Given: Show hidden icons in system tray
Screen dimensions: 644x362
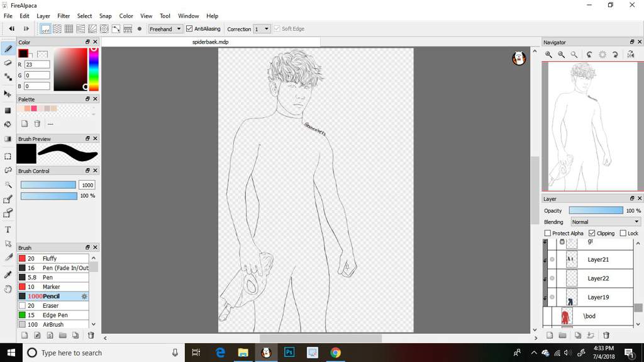Looking at the screenshot, I should (533, 353).
